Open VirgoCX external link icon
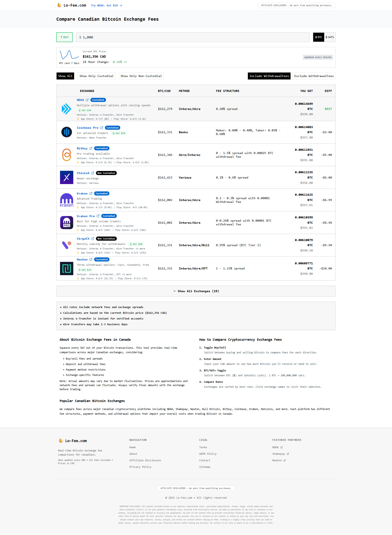Image resolution: width=392 pixels, height=535 pixels. [x=93, y=239]
